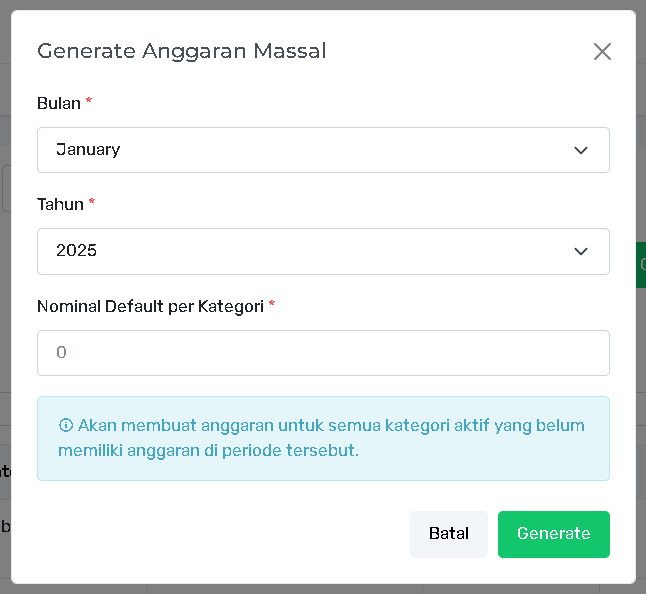Viewport: 646px width, 594px height.
Task: Click the red asterisk beside Nominal Default label
Action: click(271, 306)
